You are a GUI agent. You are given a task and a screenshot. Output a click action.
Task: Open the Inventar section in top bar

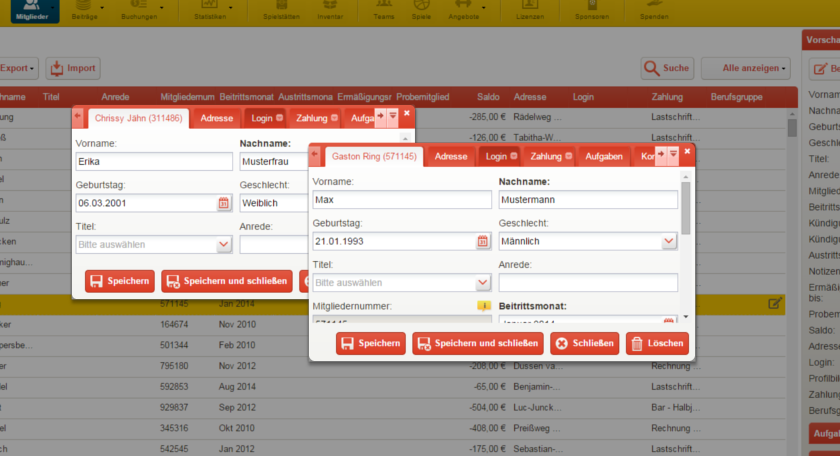tap(330, 10)
